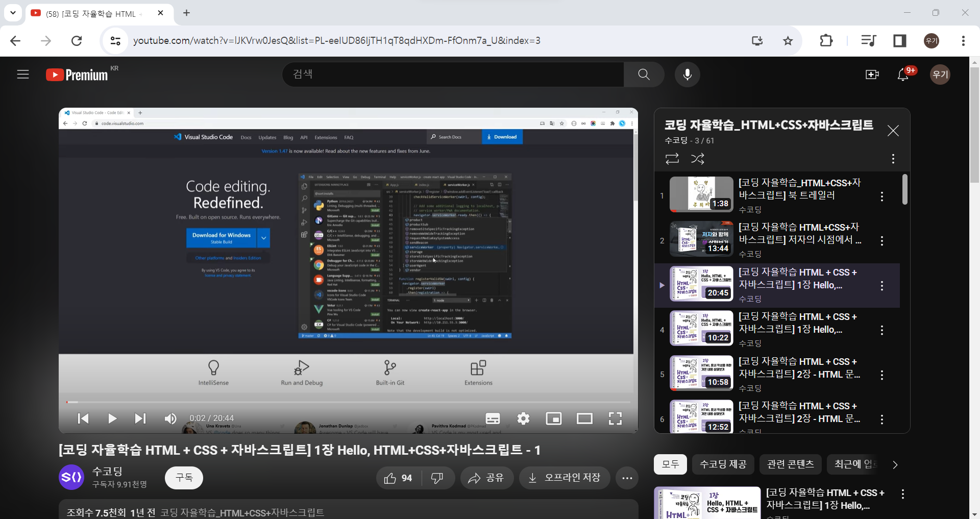Screen dimensions: 980x519
Task: Start voice search with microphone
Action: pyautogui.click(x=687, y=75)
